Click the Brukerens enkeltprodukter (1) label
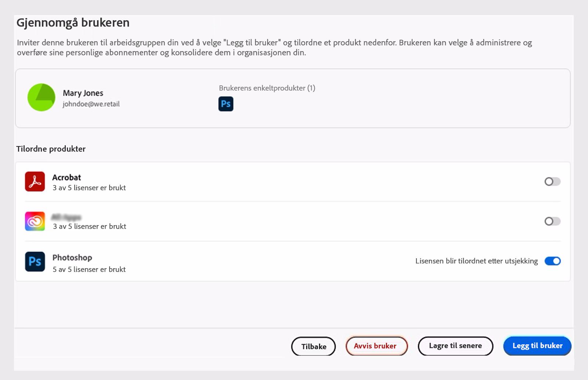This screenshot has width=588, height=380. 267,88
